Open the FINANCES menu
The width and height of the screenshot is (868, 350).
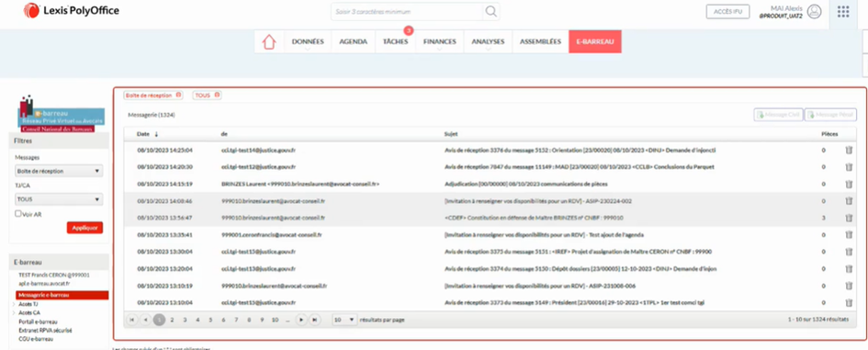pos(440,41)
